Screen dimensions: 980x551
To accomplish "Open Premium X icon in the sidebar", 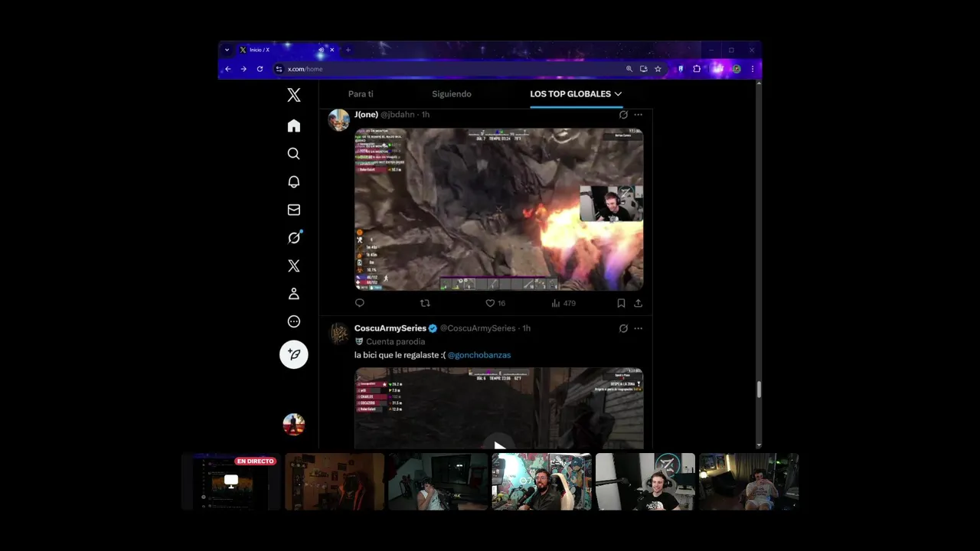I will [294, 266].
